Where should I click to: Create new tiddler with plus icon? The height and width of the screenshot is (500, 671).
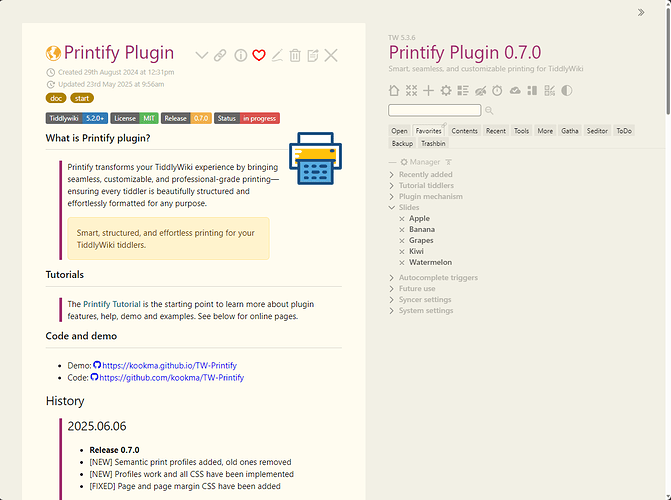(428, 90)
